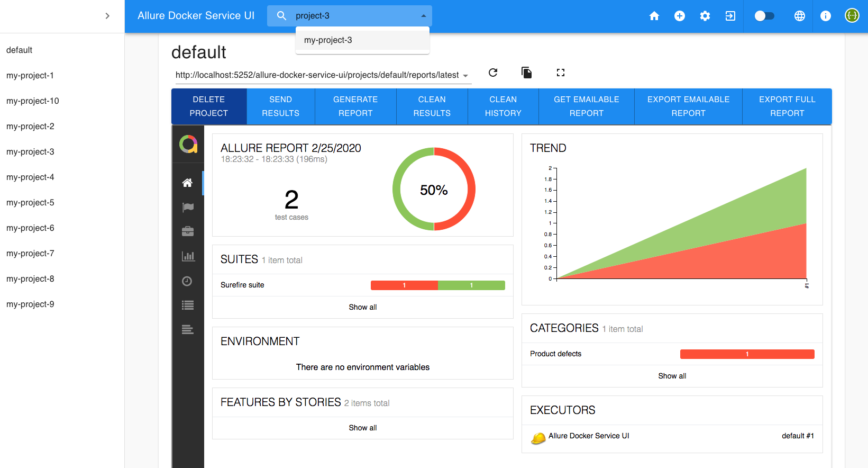The height and width of the screenshot is (468, 868).
Task: Click the green passed bar in Surefire suite
Action: [x=471, y=285]
